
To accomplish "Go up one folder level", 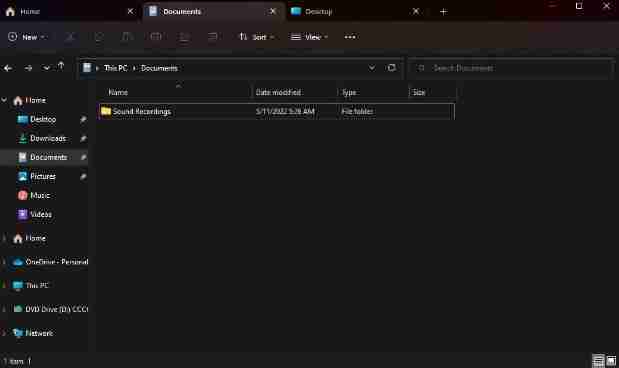I will pos(61,67).
